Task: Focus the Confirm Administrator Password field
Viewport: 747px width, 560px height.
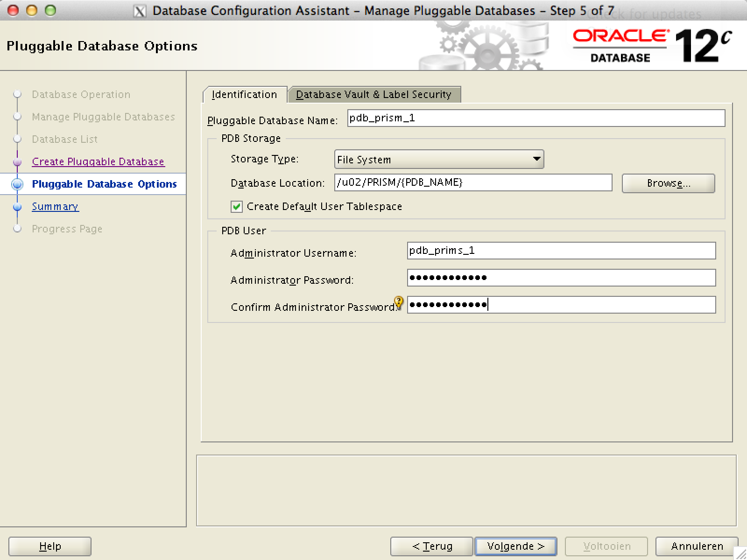Action: tap(561, 305)
